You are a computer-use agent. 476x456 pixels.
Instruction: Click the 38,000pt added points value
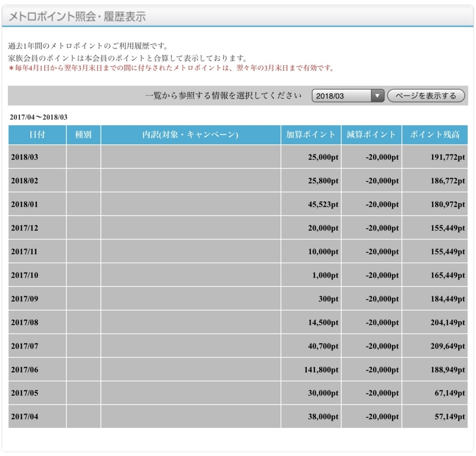click(323, 417)
